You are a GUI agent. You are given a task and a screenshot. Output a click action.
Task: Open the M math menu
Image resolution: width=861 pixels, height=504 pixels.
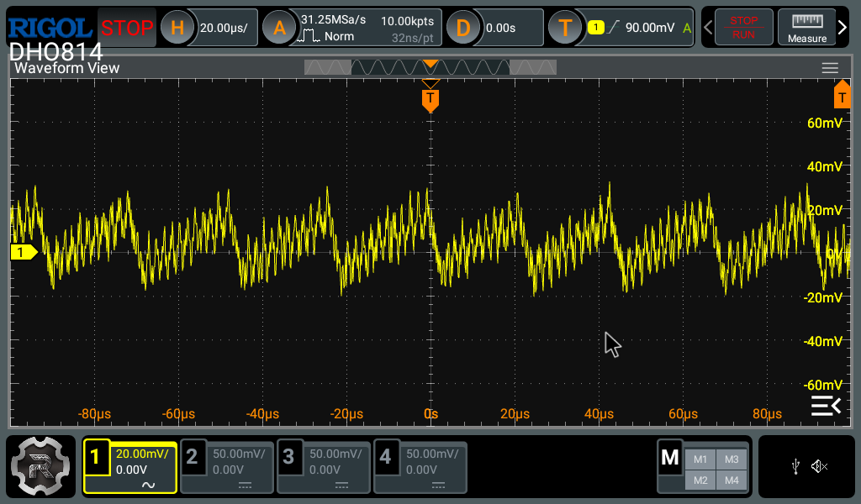[670, 458]
